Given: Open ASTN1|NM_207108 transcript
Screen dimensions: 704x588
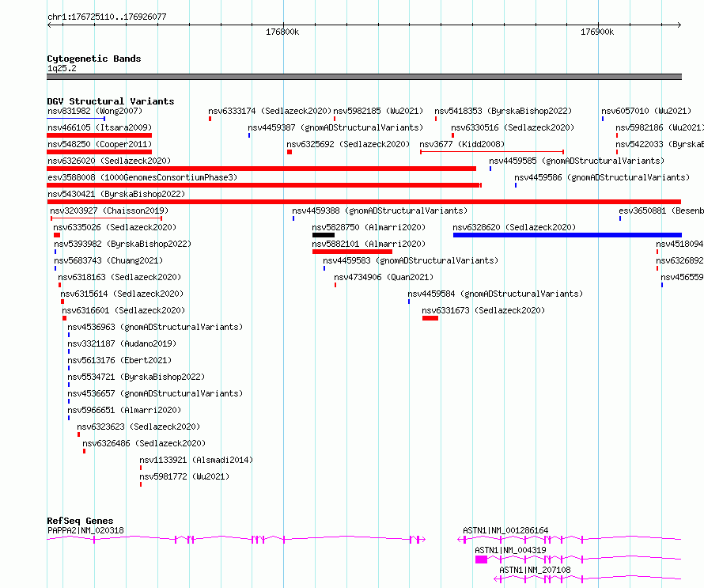Looking at the screenshot, I should pos(536,570).
